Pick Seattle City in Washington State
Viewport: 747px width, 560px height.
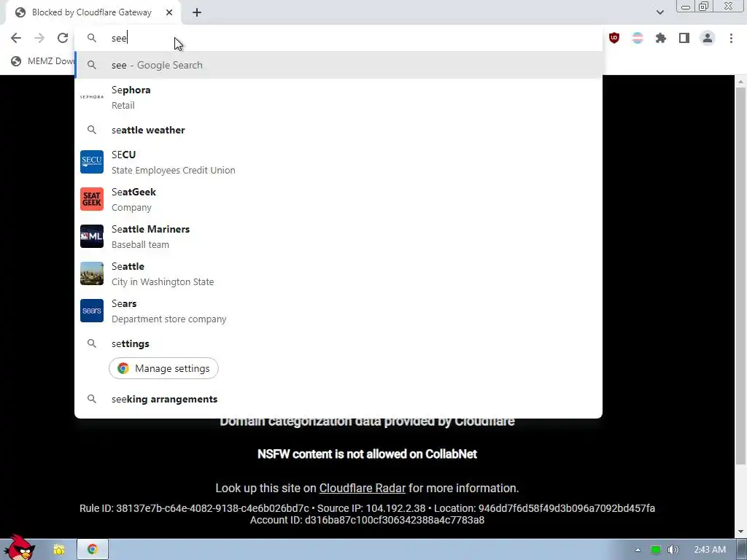(x=338, y=274)
